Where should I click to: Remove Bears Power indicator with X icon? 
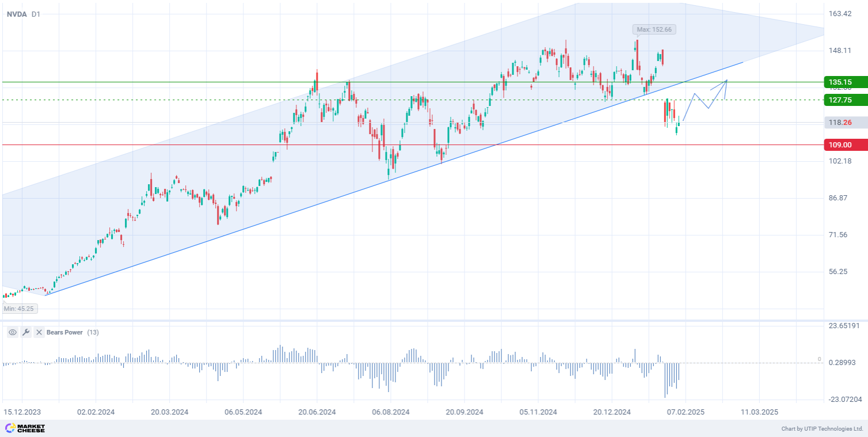point(39,332)
